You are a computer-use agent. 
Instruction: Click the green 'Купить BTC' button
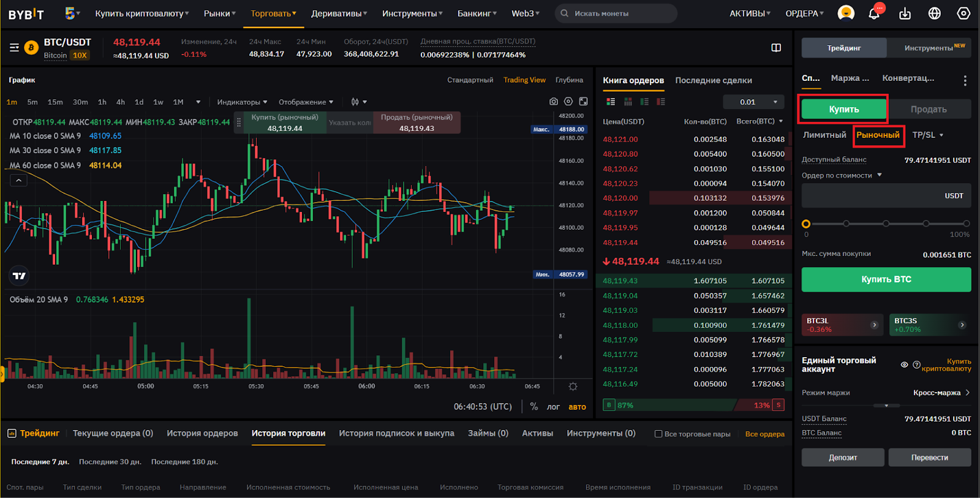point(886,279)
